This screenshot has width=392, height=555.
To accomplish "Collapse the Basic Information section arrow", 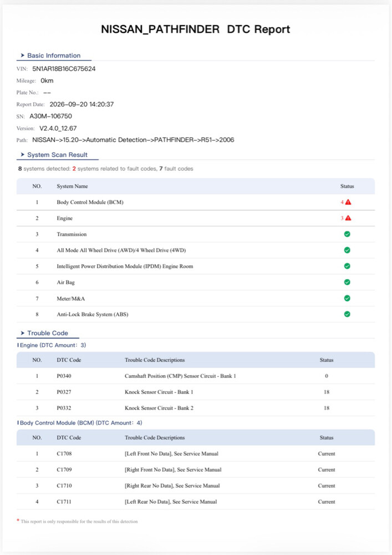I will 23,56.
